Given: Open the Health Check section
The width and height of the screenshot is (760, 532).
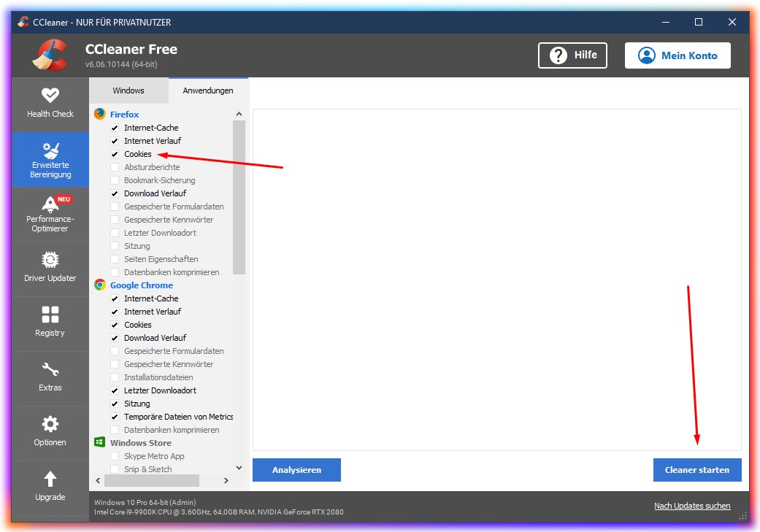Looking at the screenshot, I should tap(50, 104).
